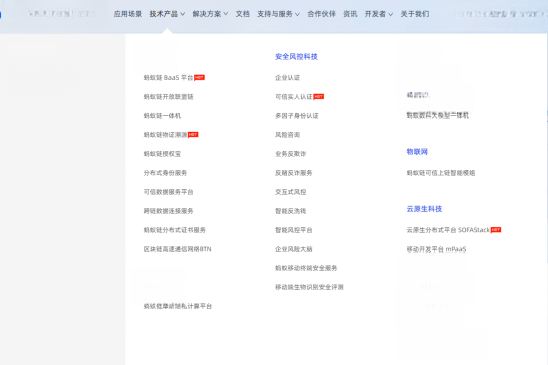Viewport: 548px width, 365px height.
Task: Open 分布式身份服务 link
Action: 165,173
